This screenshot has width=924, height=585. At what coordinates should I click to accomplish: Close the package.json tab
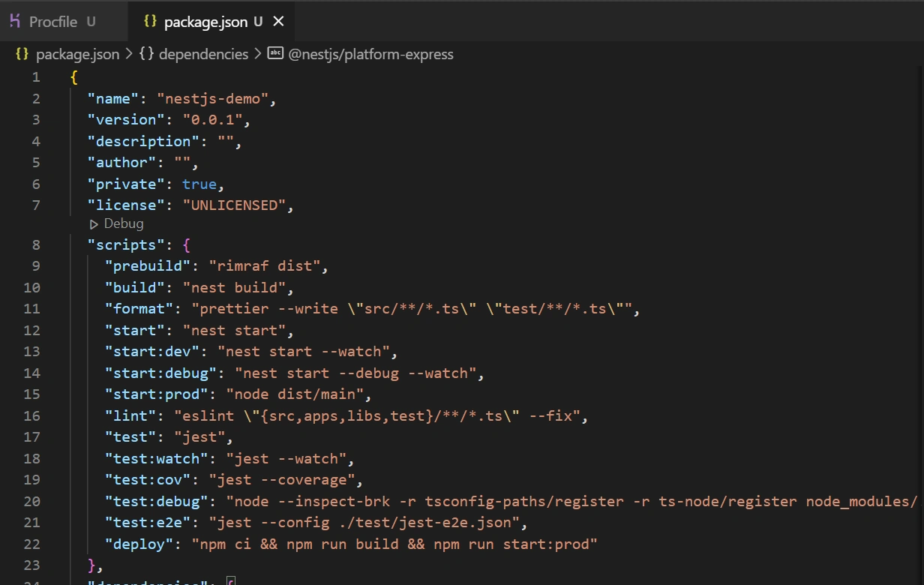[278, 22]
